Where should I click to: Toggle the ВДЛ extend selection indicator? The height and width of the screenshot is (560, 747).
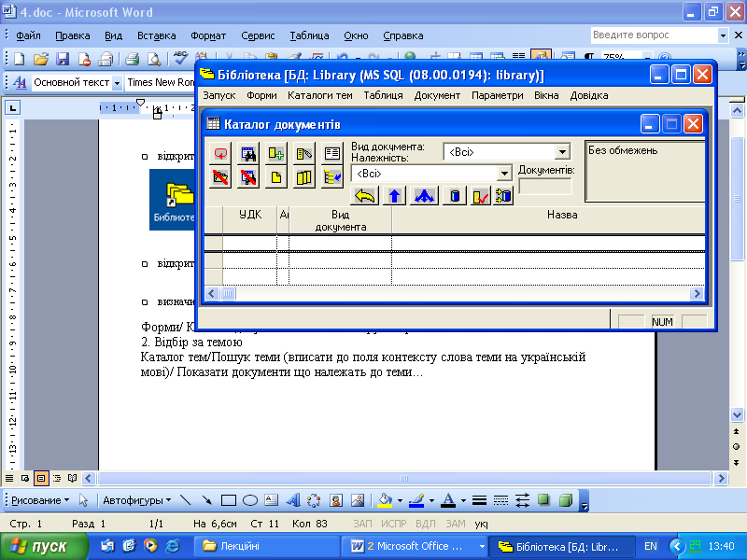point(426,524)
